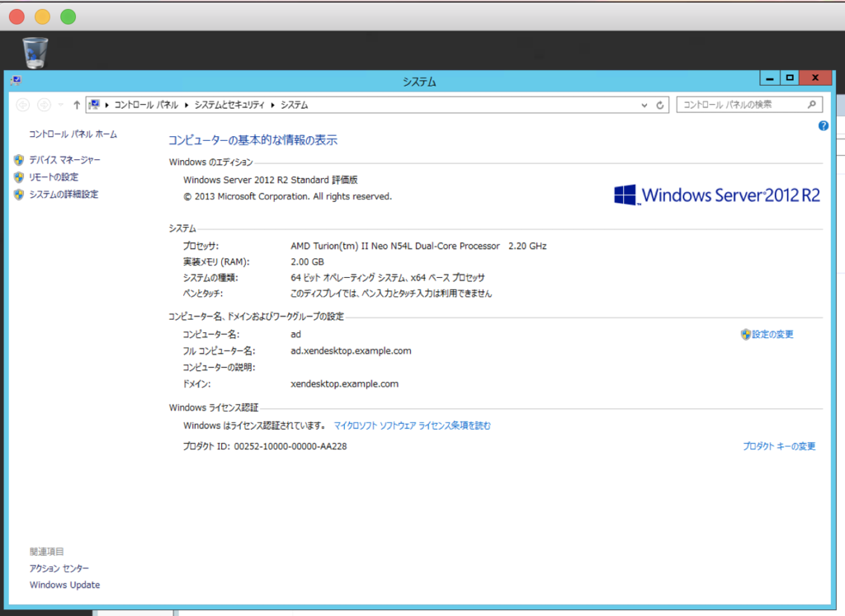The height and width of the screenshot is (616, 845).
Task: Open アクション センター link
Action: pyautogui.click(x=59, y=569)
